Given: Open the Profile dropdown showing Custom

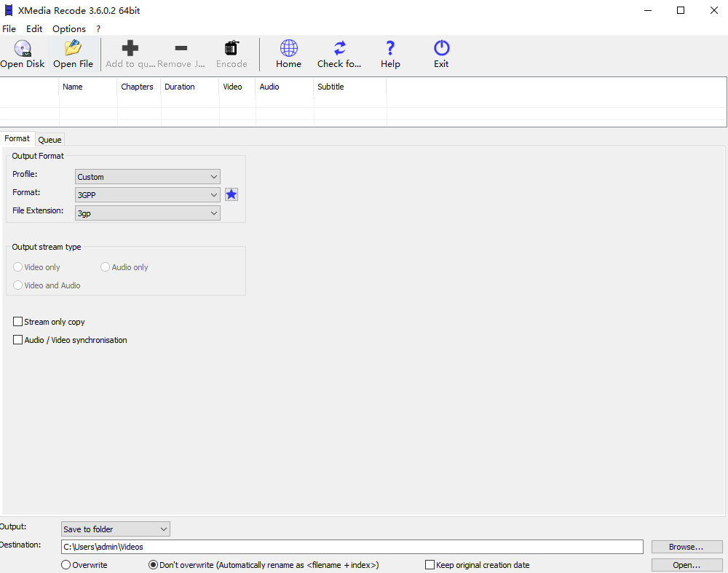Looking at the screenshot, I should tap(147, 176).
